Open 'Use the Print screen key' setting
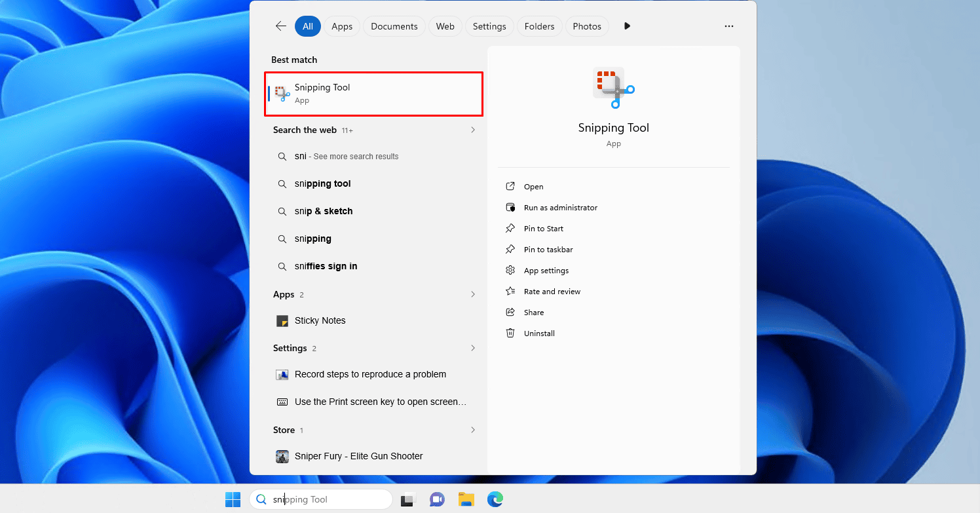This screenshot has height=513, width=980. tap(373, 402)
